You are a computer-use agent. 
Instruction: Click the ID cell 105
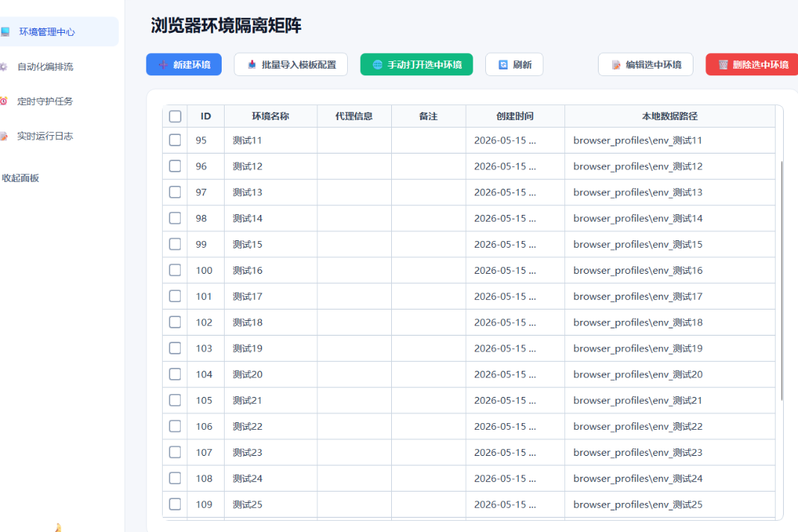[205, 400]
